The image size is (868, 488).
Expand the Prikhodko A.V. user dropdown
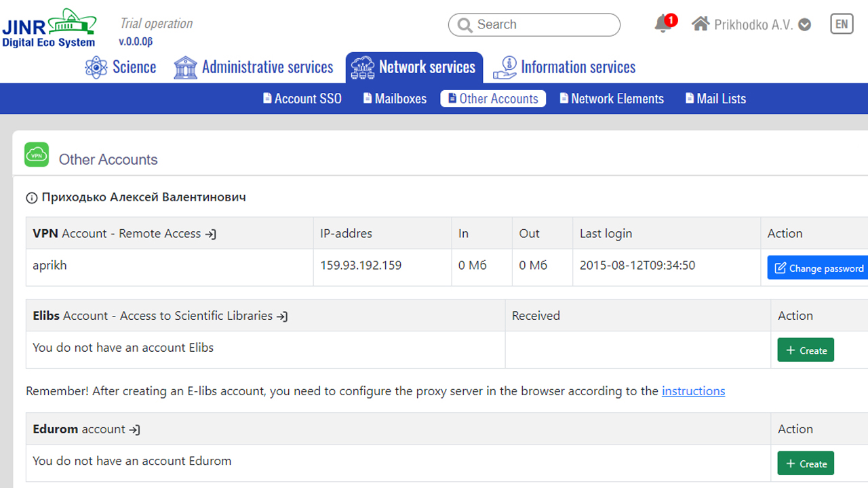[x=805, y=25]
